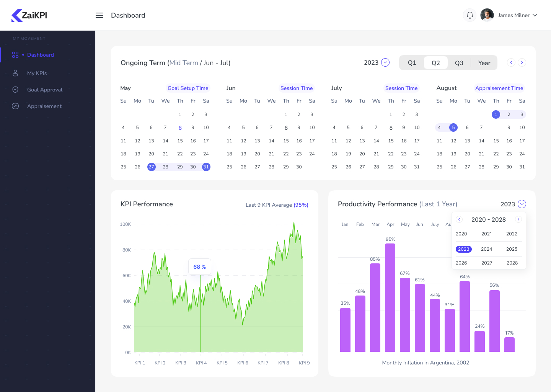Click the My KPIs person icon
Image resolution: width=551 pixels, height=392 pixels.
[15, 73]
